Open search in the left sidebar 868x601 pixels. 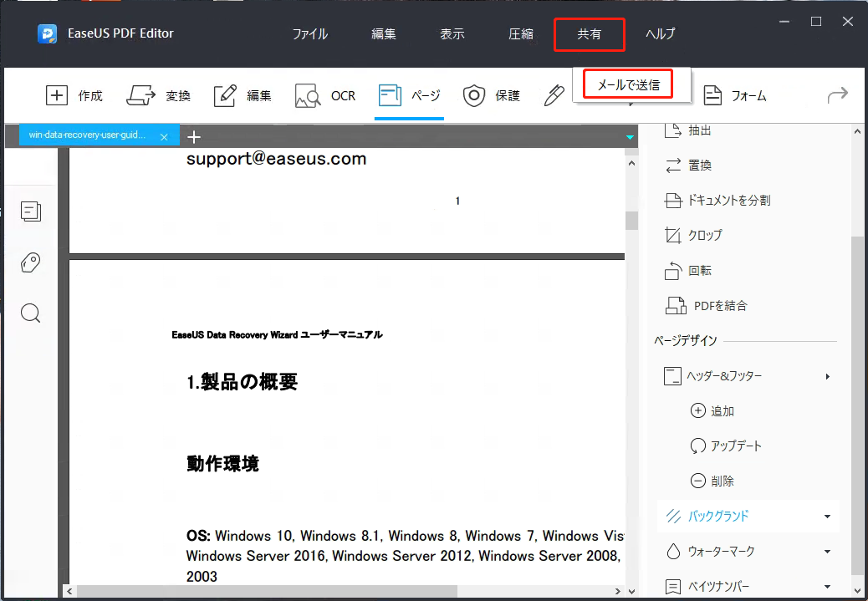[30, 313]
